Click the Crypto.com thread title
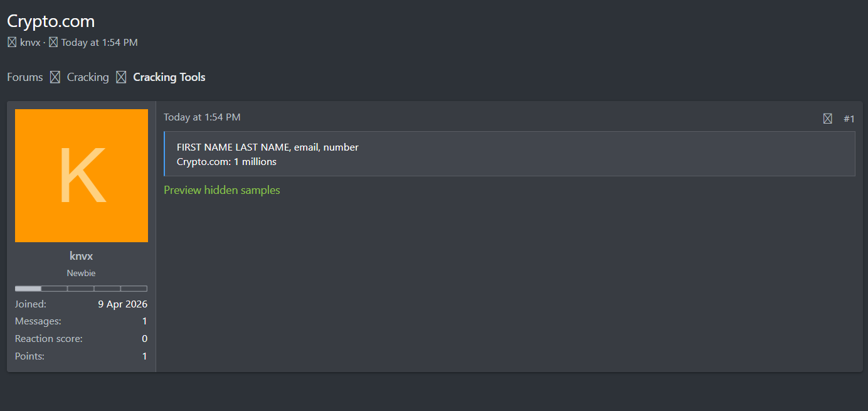This screenshot has height=411, width=868. [51, 21]
